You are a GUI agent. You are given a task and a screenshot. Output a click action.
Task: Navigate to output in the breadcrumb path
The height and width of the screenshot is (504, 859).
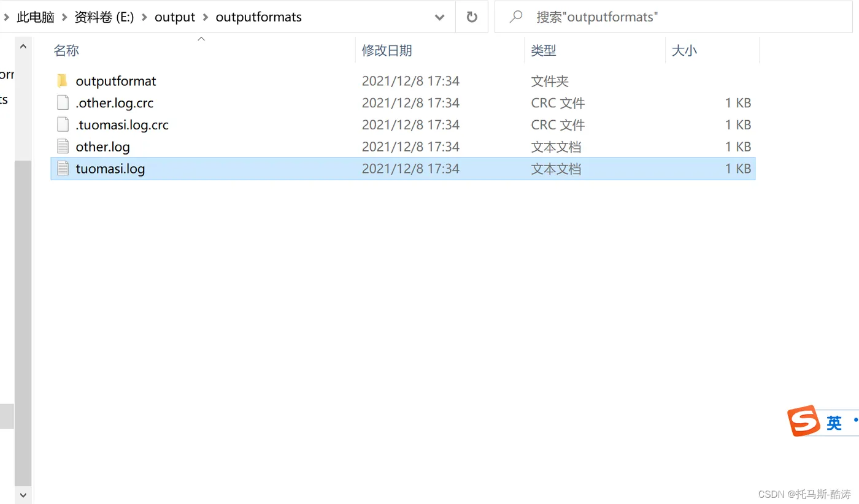(x=175, y=17)
